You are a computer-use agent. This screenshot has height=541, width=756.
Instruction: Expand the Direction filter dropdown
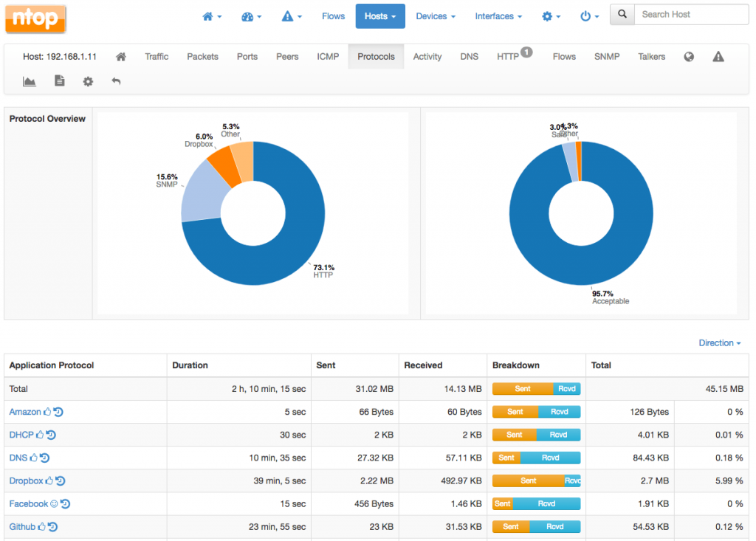pyautogui.click(x=720, y=343)
